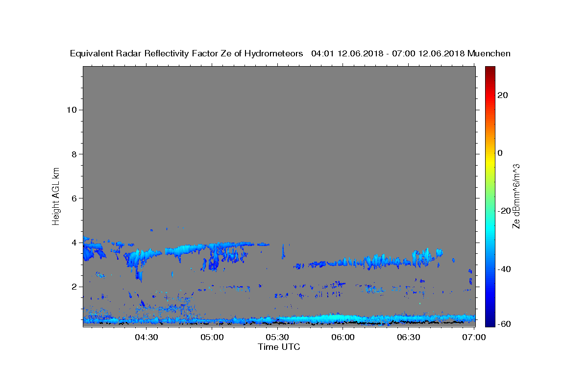Click the 'Muenchen' location label
The image size is (588, 392).
(x=489, y=54)
